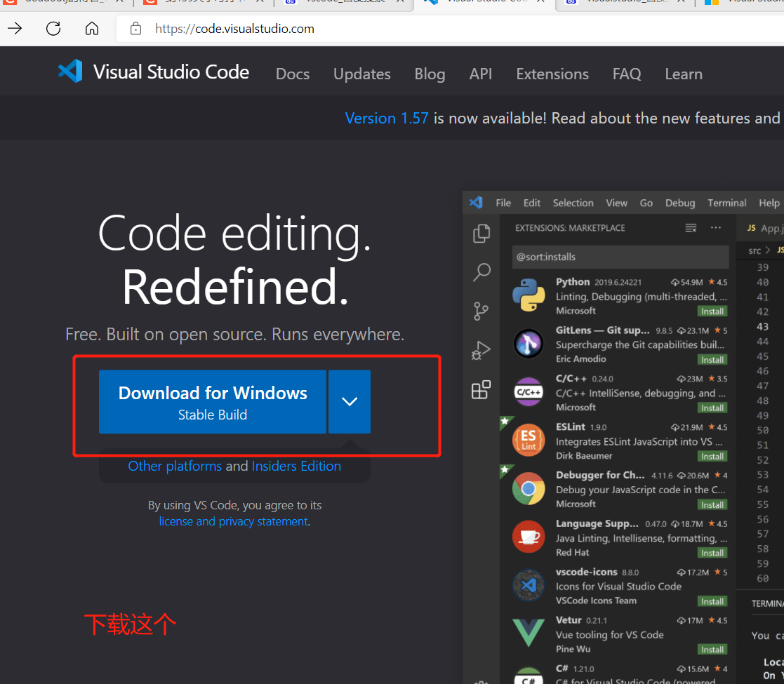The width and height of the screenshot is (784, 684).
Task: Open the Explorer files icon in activity bar
Action: [x=481, y=234]
